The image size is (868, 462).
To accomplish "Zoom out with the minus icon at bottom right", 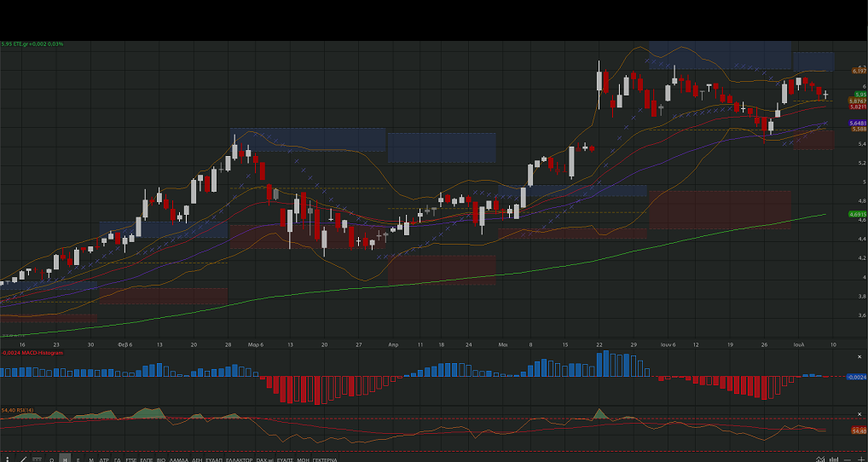I will coord(848,459).
